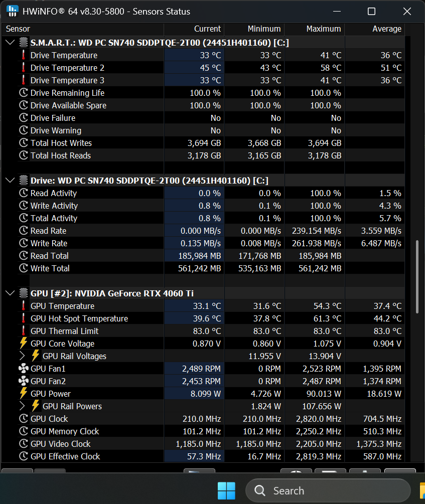The width and height of the screenshot is (425, 504).
Task: Collapse the S.M.A.R.T. WD PC SN740 section
Action: tap(10, 43)
